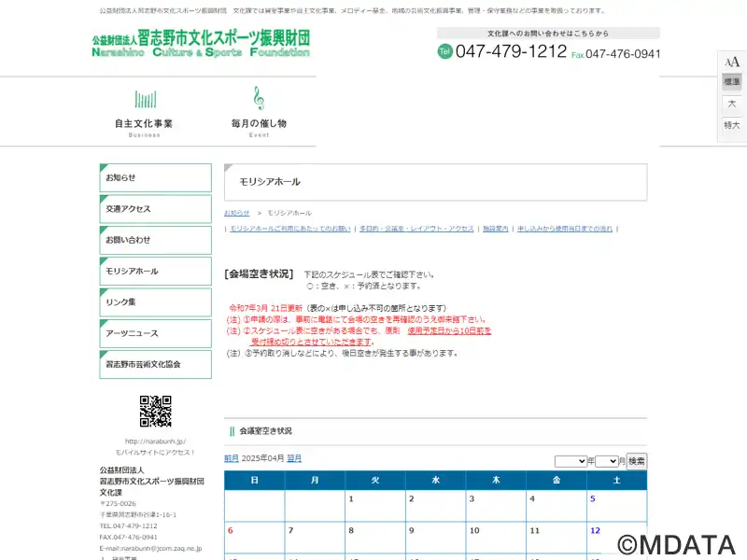Click the 会議室空き状況 section heading
747x560 pixels.
pos(266,431)
